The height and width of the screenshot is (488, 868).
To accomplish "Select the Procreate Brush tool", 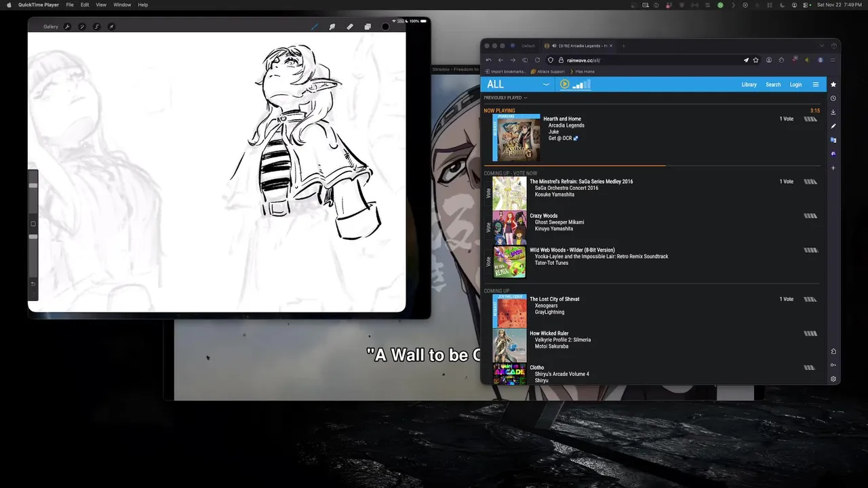I will pos(315,26).
